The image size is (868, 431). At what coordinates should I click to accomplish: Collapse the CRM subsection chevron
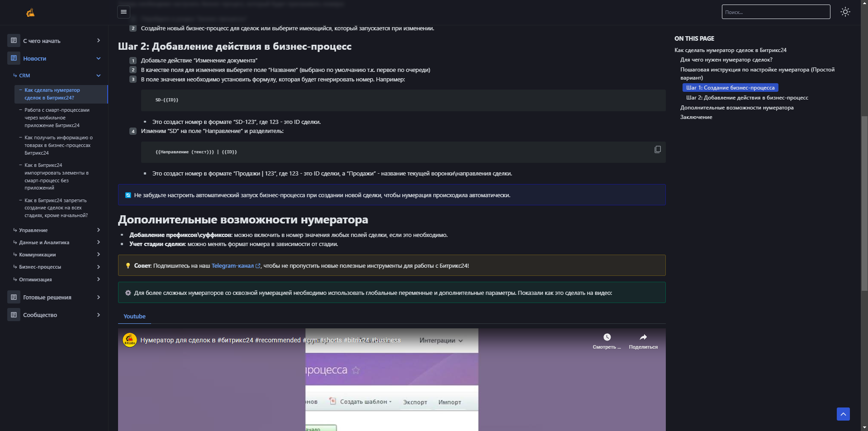click(x=99, y=76)
